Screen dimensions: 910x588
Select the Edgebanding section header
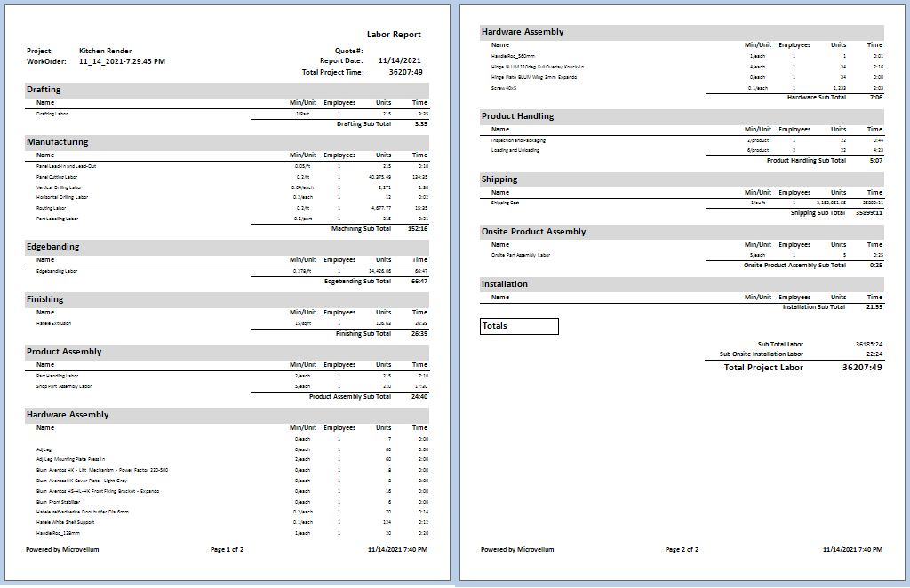(52, 247)
